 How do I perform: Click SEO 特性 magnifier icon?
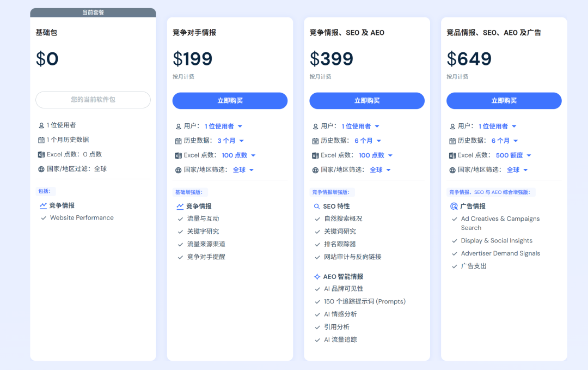[x=317, y=207]
